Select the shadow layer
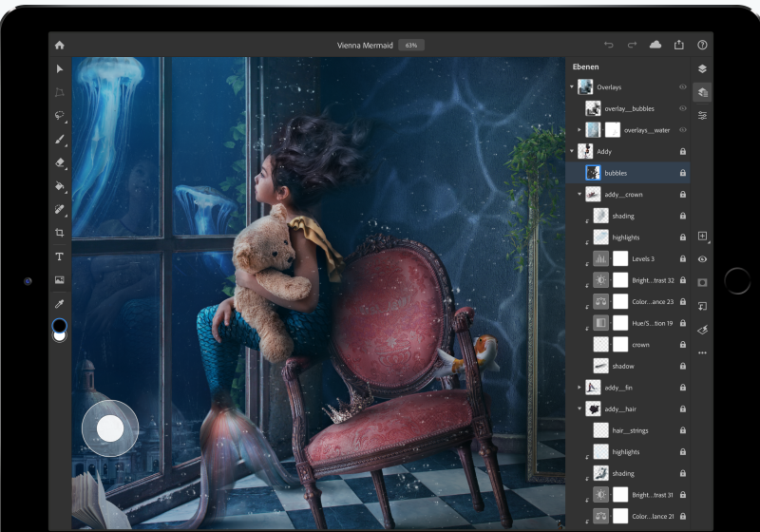760x532 pixels. [x=628, y=366]
